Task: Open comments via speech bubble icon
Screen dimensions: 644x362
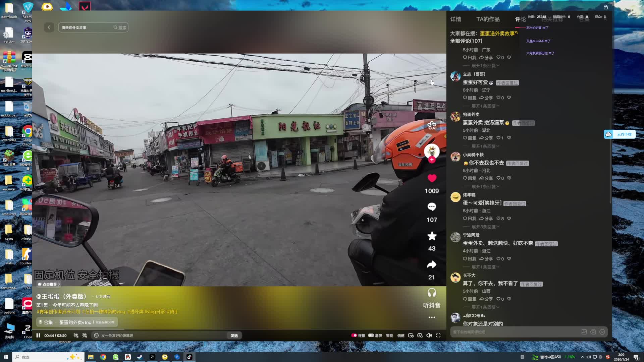Action: click(432, 207)
